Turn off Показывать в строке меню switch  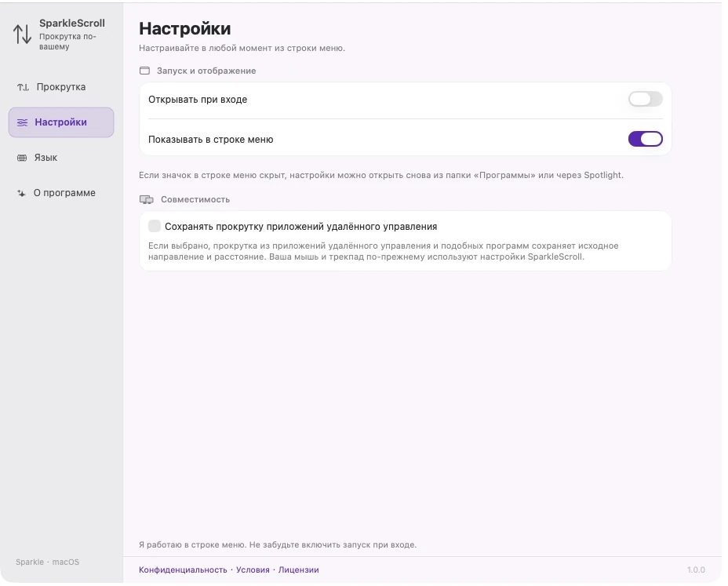click(645, 140)
